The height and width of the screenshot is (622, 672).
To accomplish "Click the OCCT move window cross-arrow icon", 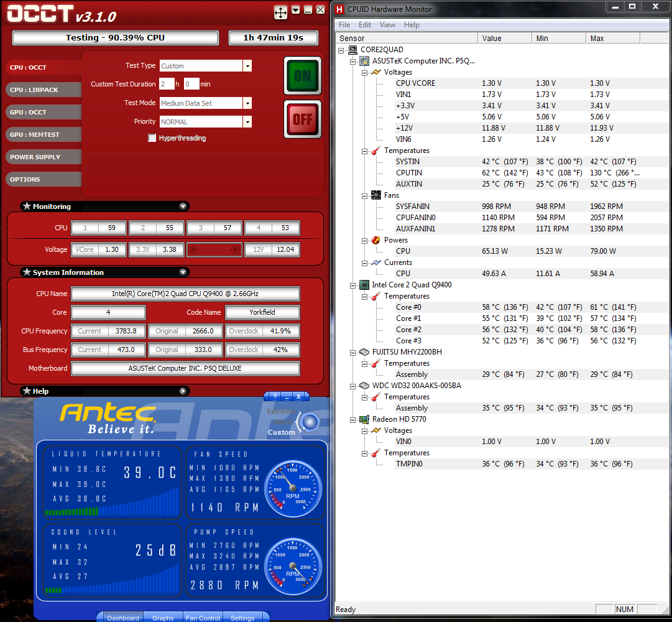I will coord(280,12).
